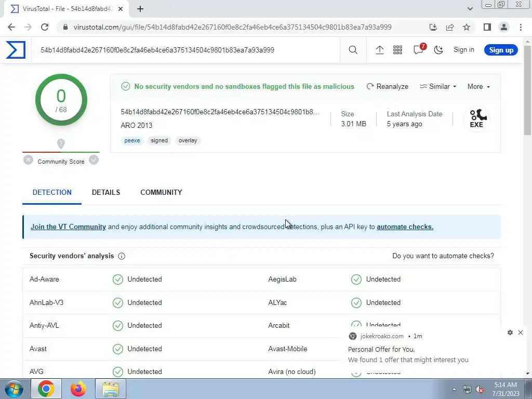The width and height of the screenshot is (532, 399).
Task: Click the share page icon
Action: click(450, 27)
